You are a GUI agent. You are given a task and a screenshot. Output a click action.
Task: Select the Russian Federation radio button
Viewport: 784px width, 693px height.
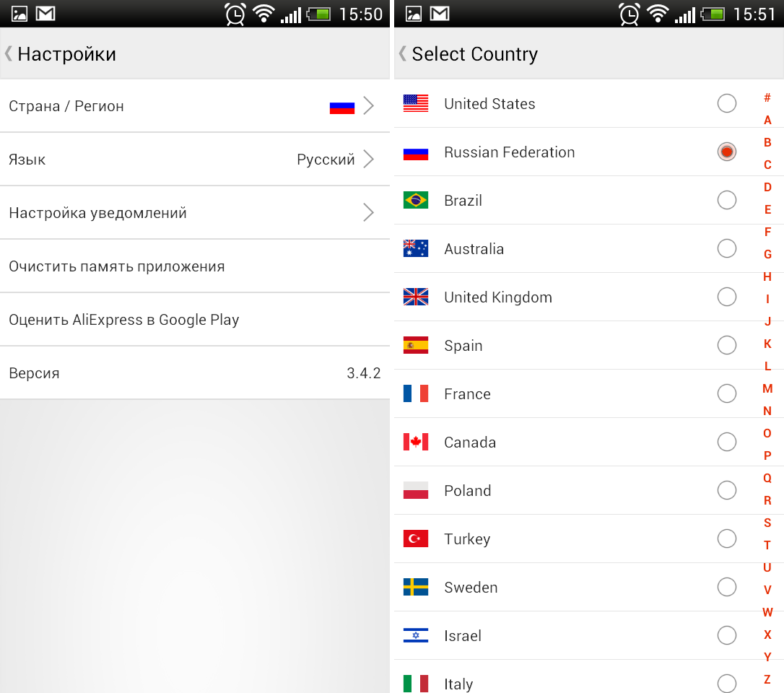point(726,152)
